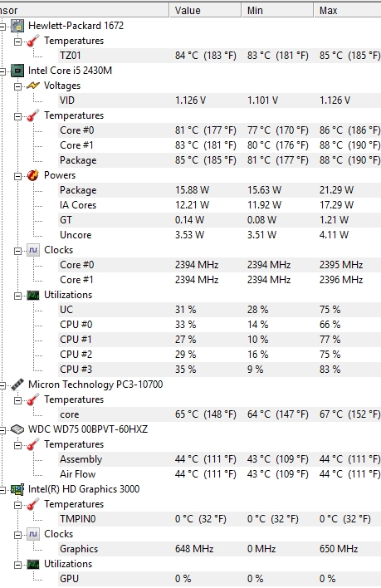Collapse the CPU Clocks section above Core #0 2394 MHz
Viewport: 381px width, 588px height.
(x=17, y=251)
